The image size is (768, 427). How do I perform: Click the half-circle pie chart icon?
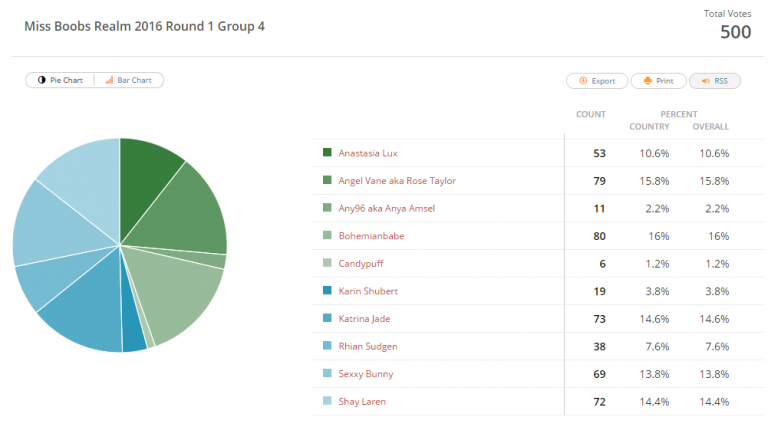coord(42,80)
